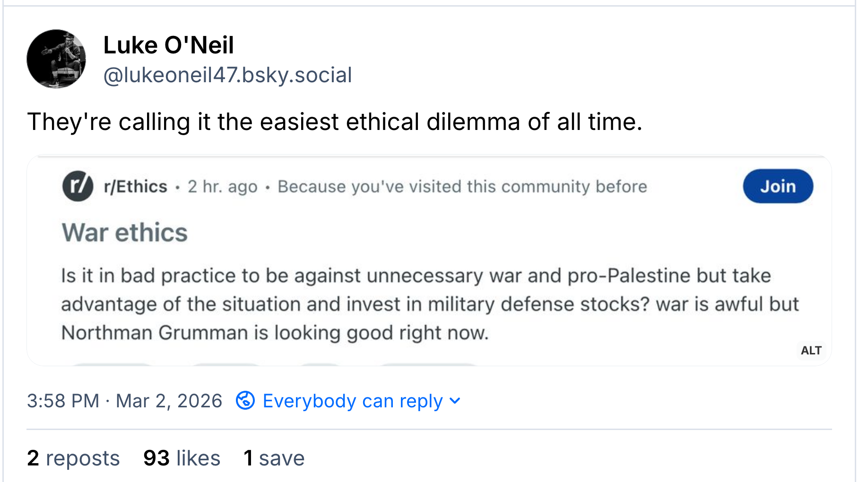The image size is (868, 482).
Task: Click "Because you've visited this community before" text
Action: coord(462,187)
